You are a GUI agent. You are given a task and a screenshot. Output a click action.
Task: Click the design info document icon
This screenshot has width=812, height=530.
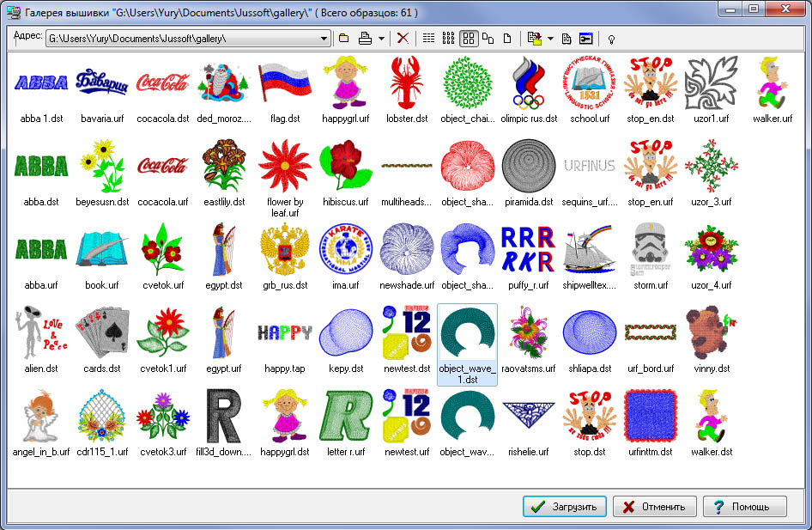[x=567, y=39]
